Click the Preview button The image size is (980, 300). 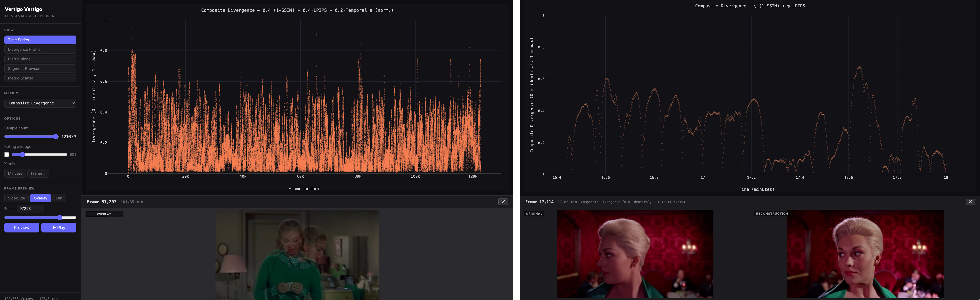click(x=22, y=228)
